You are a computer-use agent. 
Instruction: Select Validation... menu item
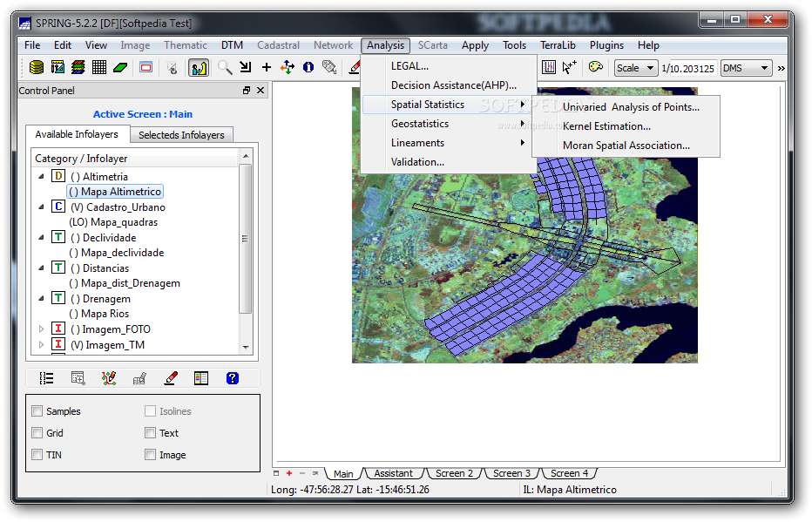point(449,162)
